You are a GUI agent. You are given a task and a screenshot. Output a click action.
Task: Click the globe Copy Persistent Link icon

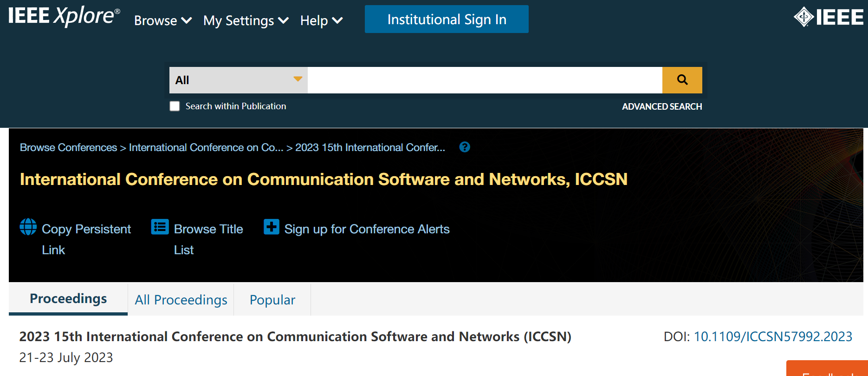coord(28,227)
